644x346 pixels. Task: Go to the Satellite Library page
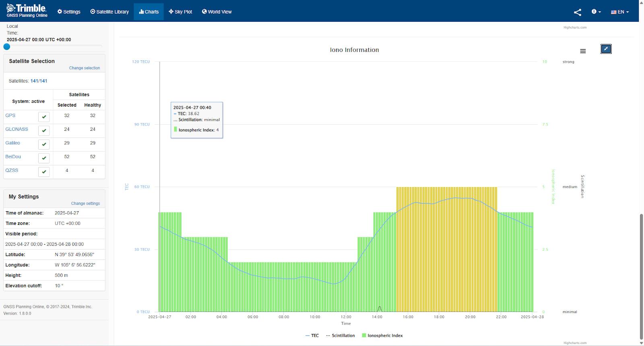pyautogui.click(x=109, y=12)
